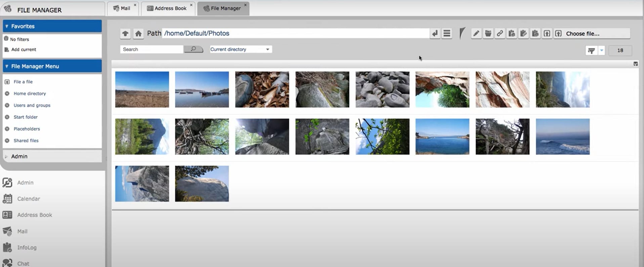Click the list view menu icon
644x267 pixels.
tap(447, 34)
